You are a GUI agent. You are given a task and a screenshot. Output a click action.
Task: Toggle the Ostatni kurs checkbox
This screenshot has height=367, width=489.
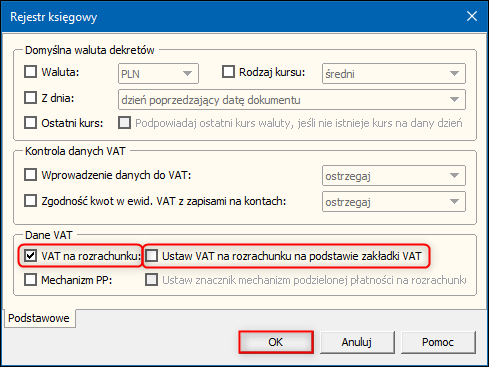[30, 123]
